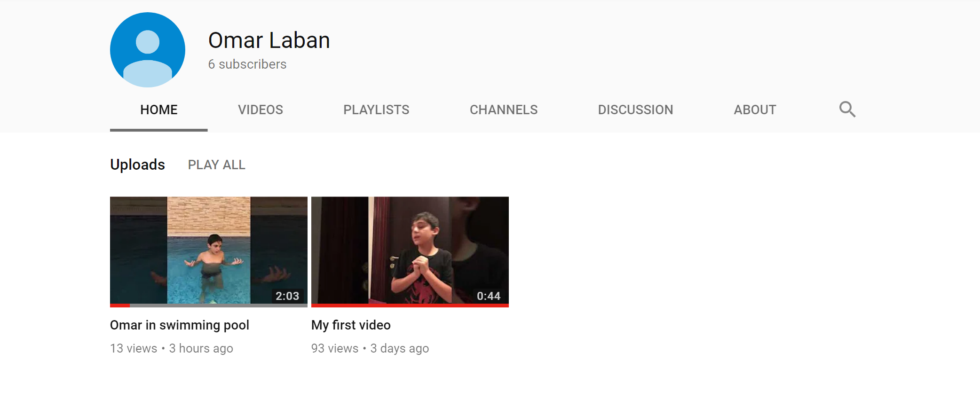Open the My first video thumbnail

coord(410,251)
